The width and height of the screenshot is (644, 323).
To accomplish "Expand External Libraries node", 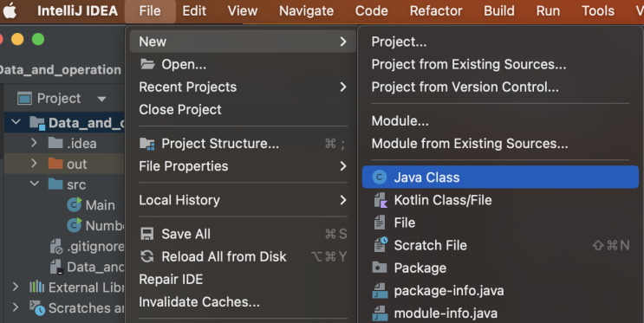I will (x=16, y=287).
